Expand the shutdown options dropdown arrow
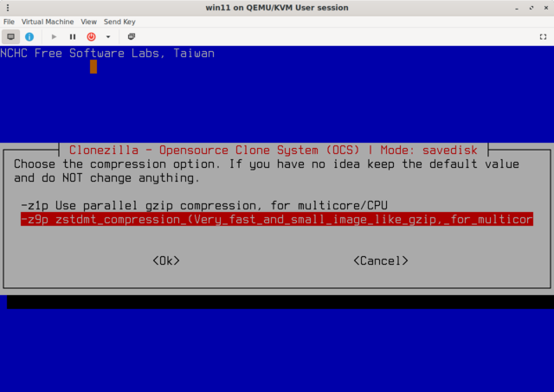This screenshot has height=392, width=554. [x=108, y=36]
